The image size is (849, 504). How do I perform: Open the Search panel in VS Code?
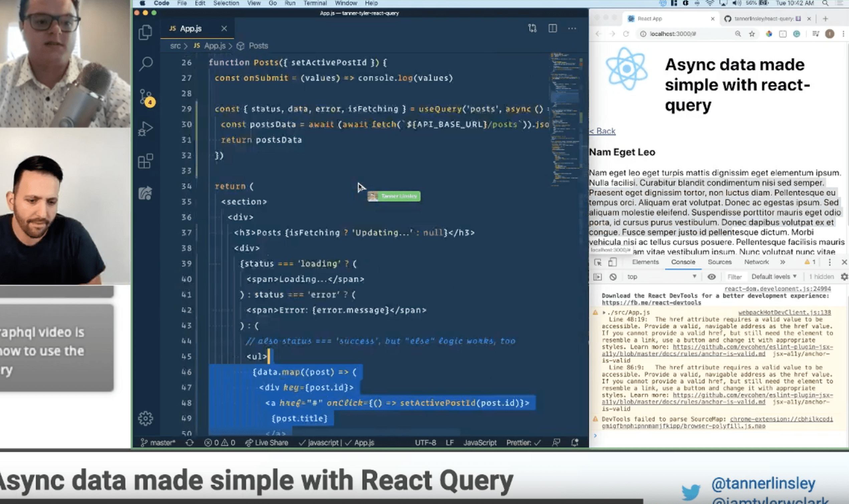tap(146, 63)
